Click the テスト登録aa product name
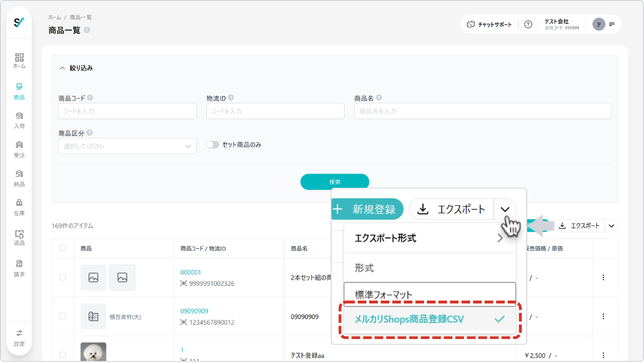 (x=308, y=356)
